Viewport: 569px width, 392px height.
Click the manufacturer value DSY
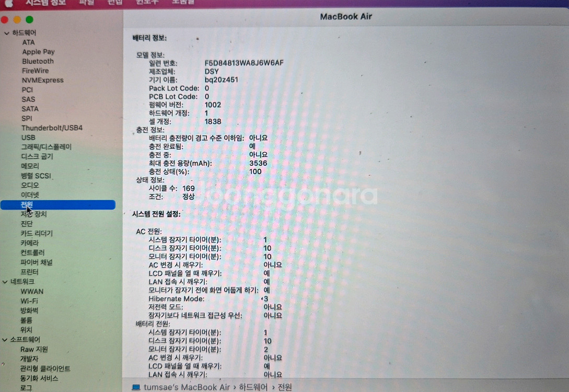coord(212,72)
